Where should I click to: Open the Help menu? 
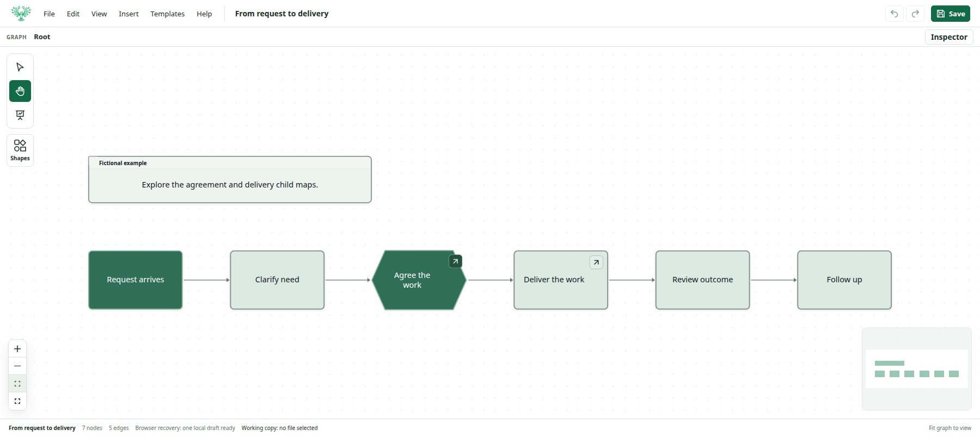pyautogui.click(x=204, y=14)
